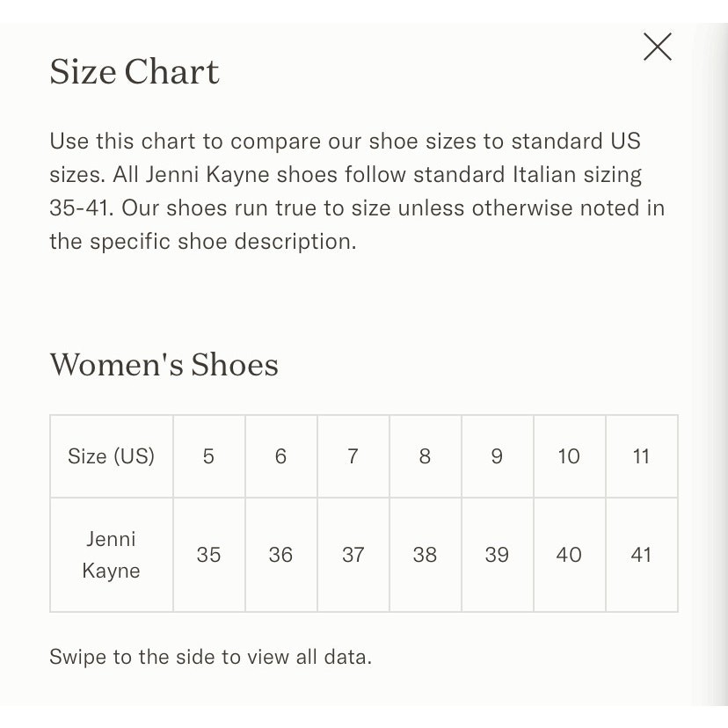This screenshot has width=728, height=728.
Task: Select the US size 8 cell
Action: pos(426,456)
